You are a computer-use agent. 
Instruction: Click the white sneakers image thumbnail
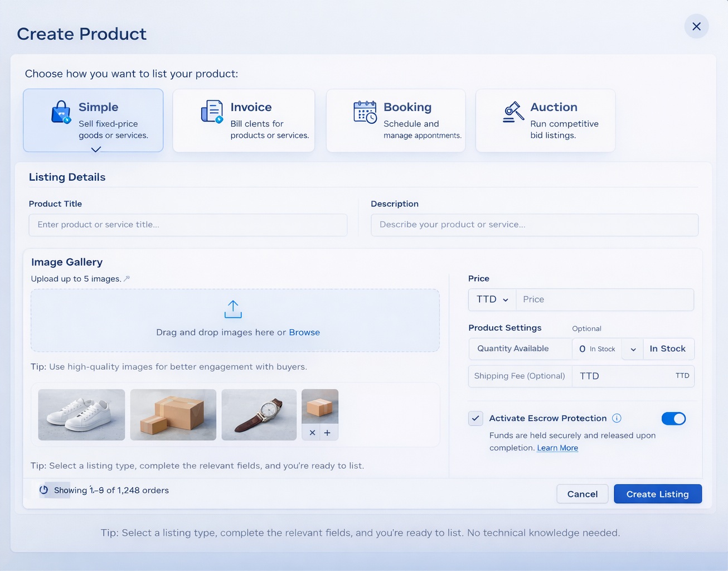coord(81,414)
